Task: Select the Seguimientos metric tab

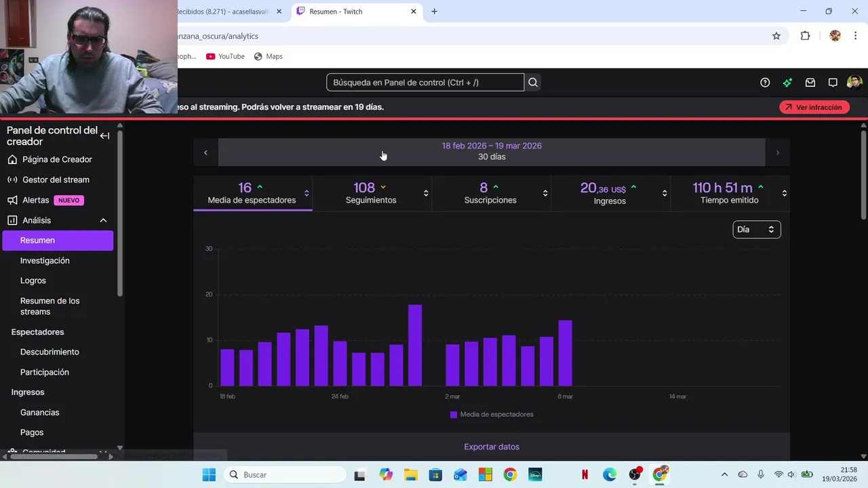Action: [x=371, y=193]
